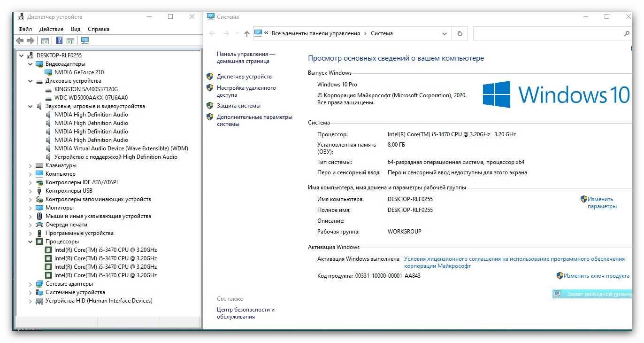The image size is (644, 343).
Task: Click the shield icon beside Диспетчер устройств link
Action: 210,77
